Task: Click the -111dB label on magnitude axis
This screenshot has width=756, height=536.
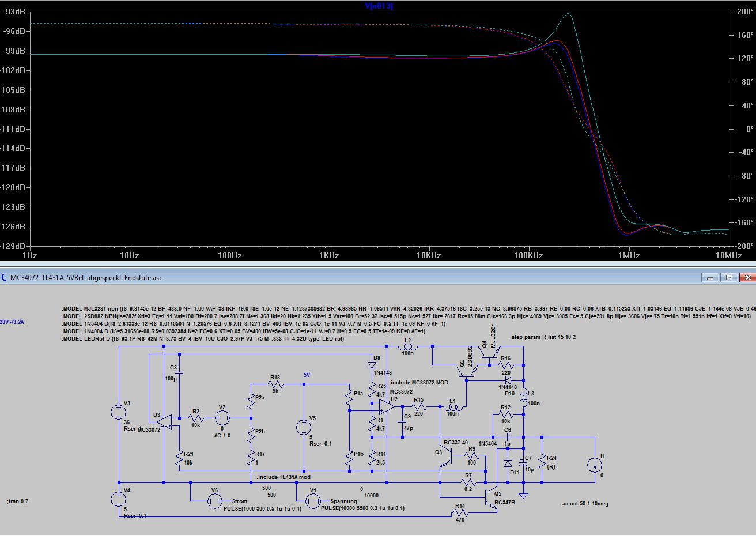Action: (x=14, y=129)
